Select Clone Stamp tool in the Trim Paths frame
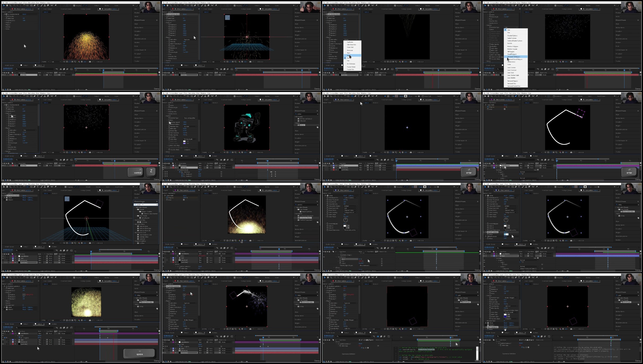This screenshot has width=643, height=364. coord(366,187)
